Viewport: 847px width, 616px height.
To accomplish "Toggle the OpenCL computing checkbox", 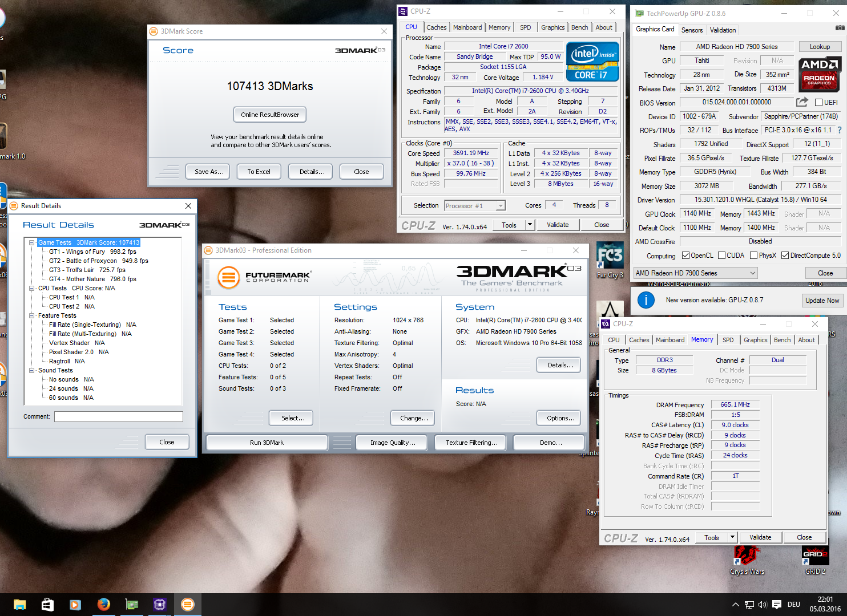I will tap(685, 256).
